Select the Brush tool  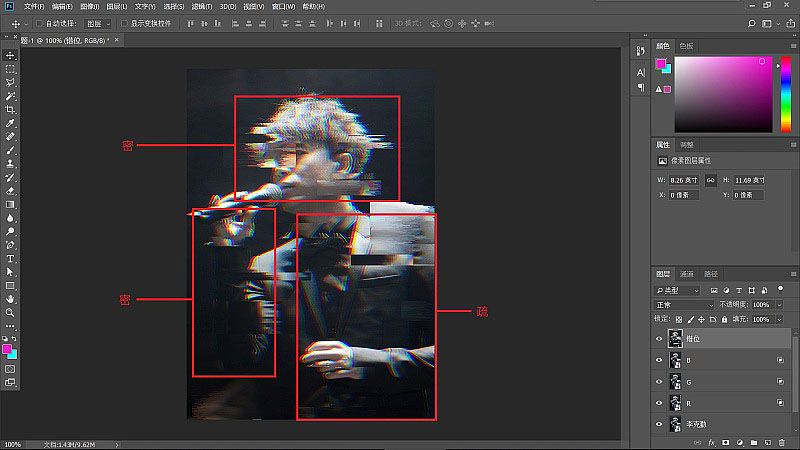click(x=10, y=150)
